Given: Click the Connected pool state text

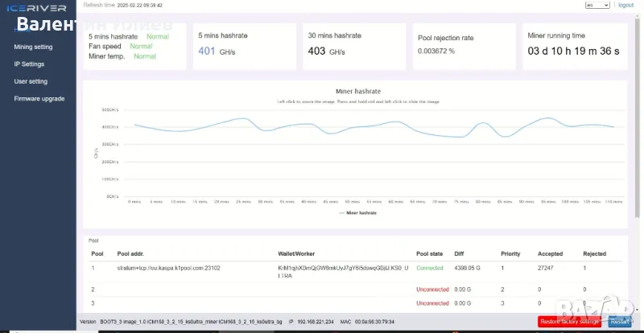Looking at the screenshot, I should tap(429, 268).
